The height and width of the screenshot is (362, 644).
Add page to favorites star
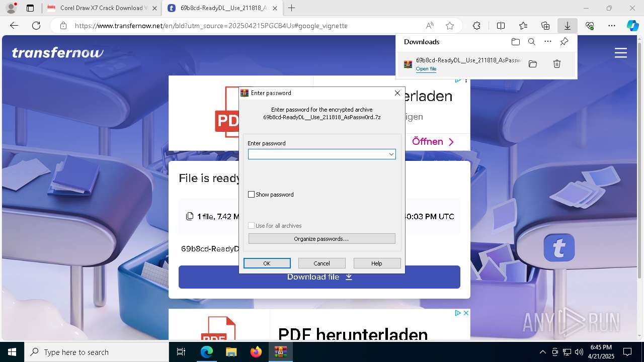coord(450,26)
